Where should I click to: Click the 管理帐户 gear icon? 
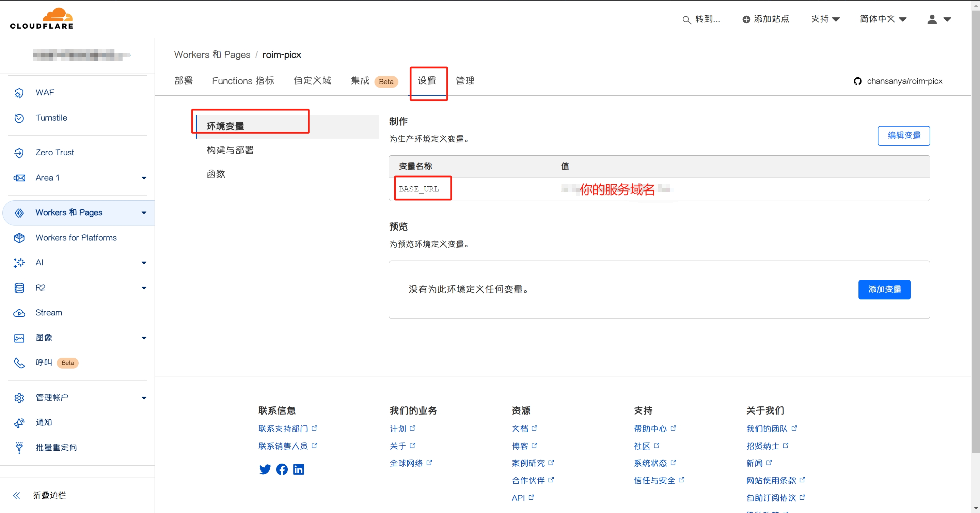pyautogui.click(x=19, y=398)
